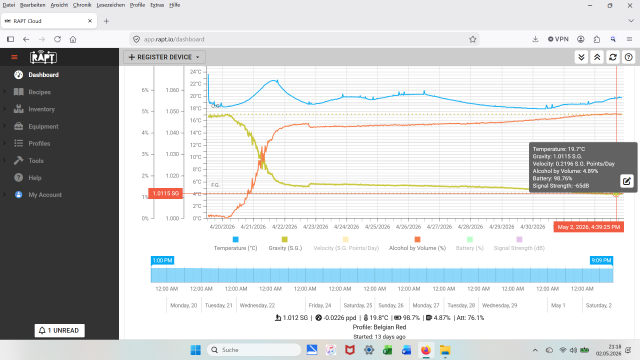Screen dimensions: 640x360
Task: Click the 1:00 PM range slider handle
Action: (x=162, y=260)
